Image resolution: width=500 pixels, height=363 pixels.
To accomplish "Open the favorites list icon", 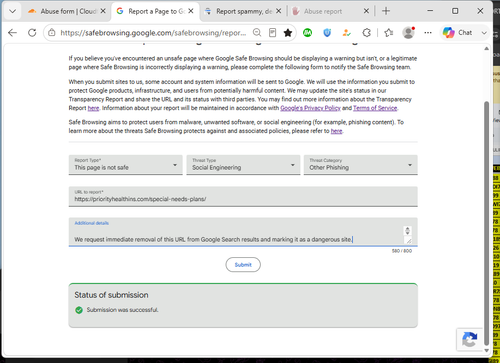I will point(388,33).
